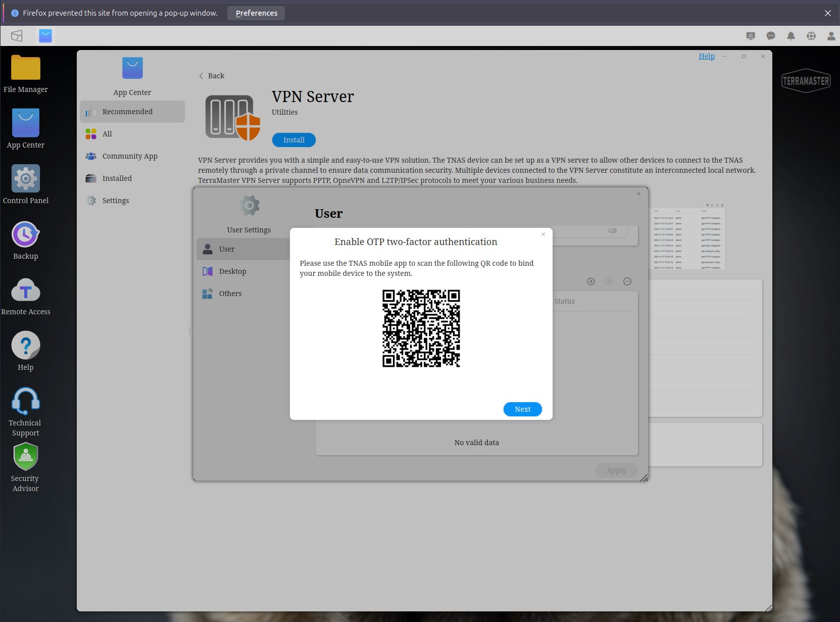Go Back from VPN Server page

coord(212,76)
